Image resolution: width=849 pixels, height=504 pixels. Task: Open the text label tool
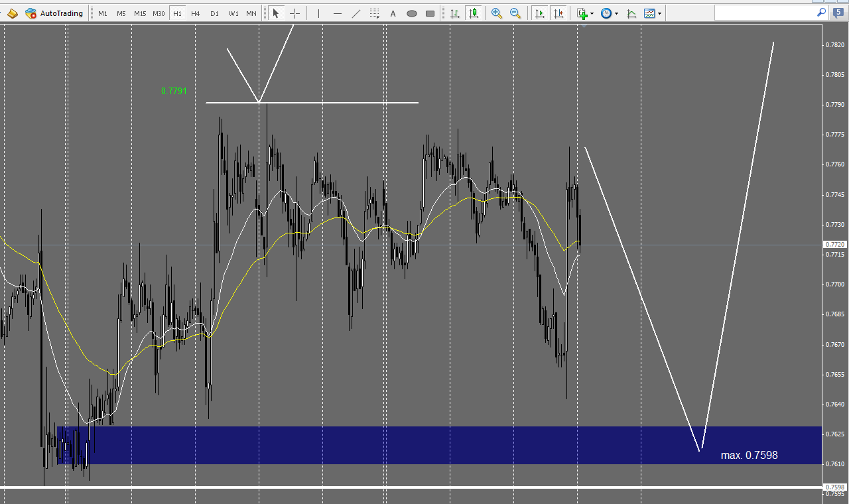(x=393, y=13)
